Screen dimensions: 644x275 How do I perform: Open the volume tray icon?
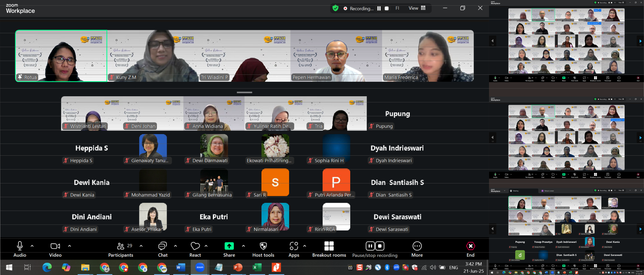tap(433, 267)
